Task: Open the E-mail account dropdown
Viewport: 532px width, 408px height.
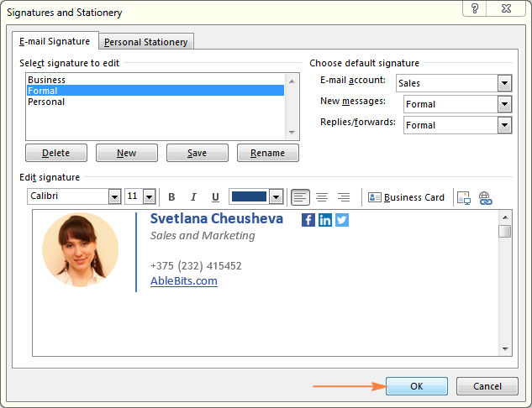Action: [503, 83]
